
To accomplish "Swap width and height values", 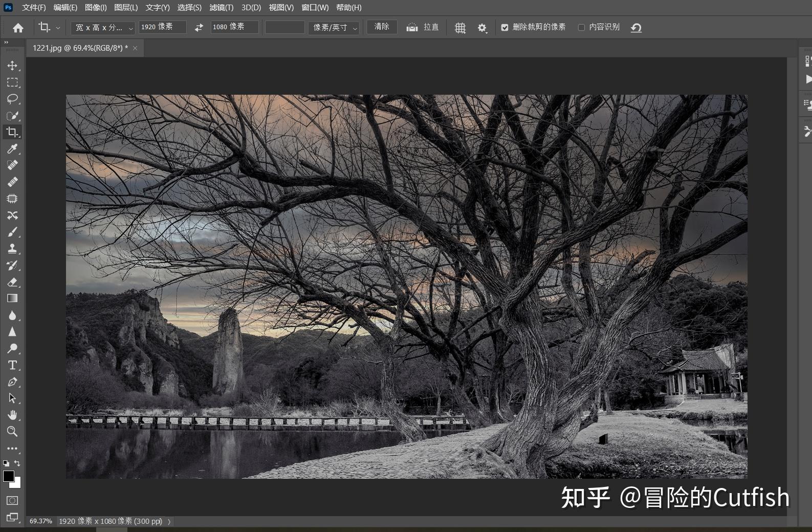I will 199,28.
